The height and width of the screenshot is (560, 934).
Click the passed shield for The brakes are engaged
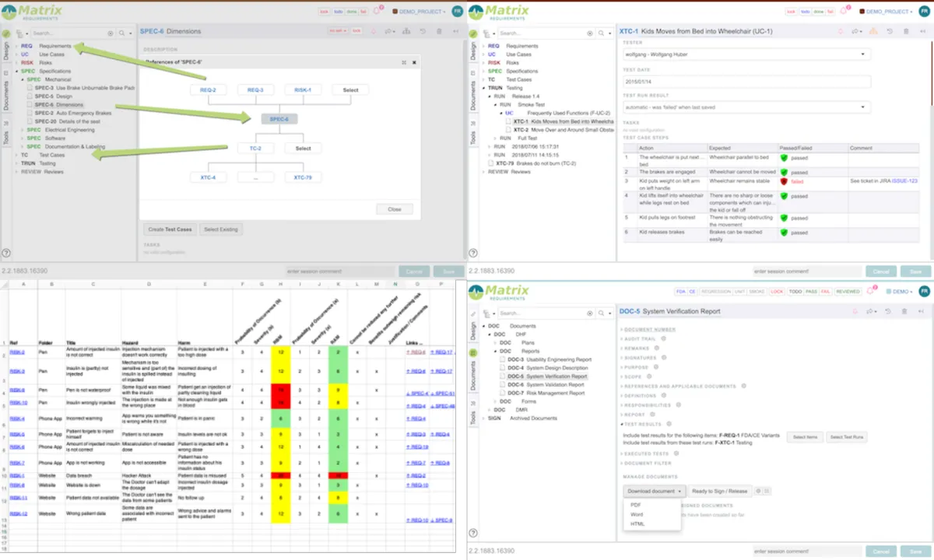pos(784,172)
